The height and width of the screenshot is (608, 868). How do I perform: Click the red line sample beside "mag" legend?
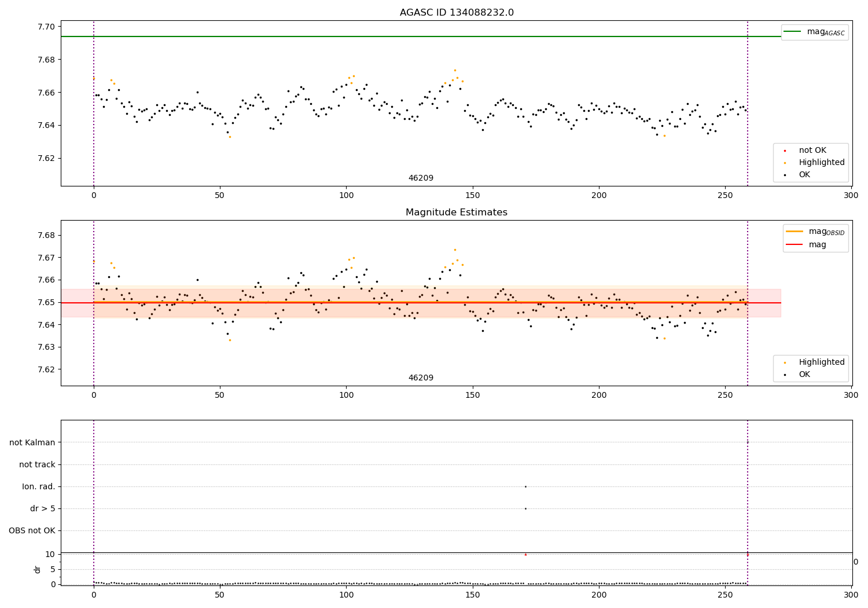coord(795,244)
